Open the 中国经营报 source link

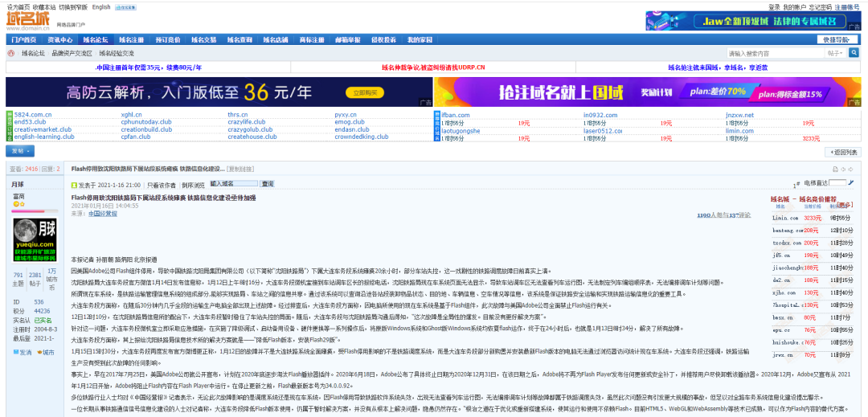pyautogui.click(x=103, y=213)
